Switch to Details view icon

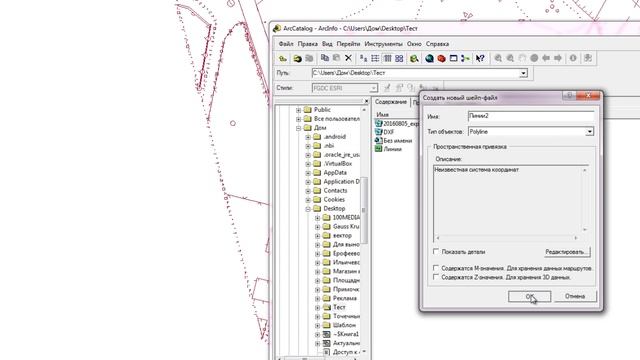click(387, 58)
